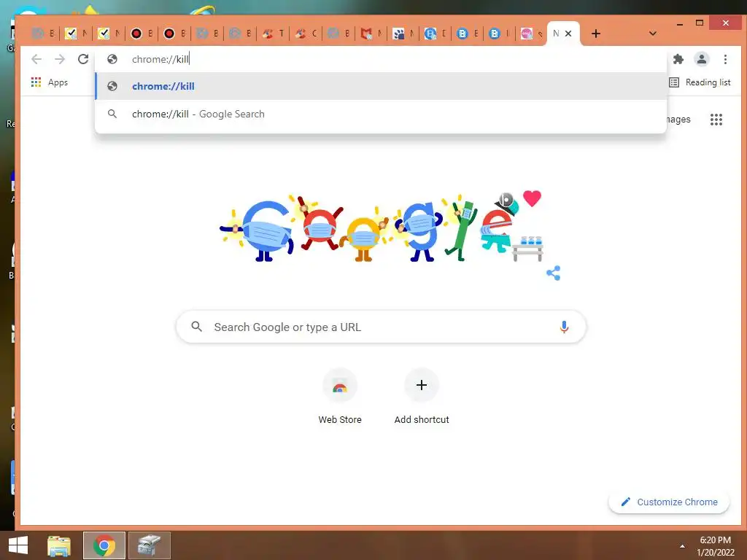The image size is (747, 560).
Task: Click the Customize Chrome button
Action: (669, 502)
